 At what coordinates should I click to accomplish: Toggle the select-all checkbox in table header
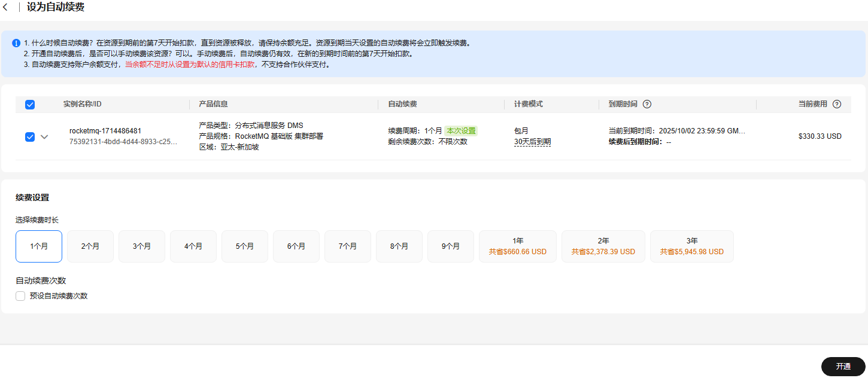[30, 105]
